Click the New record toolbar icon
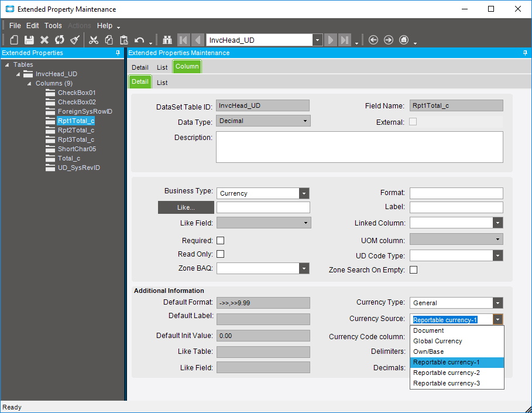532x413 pixels. coord(14,40)
